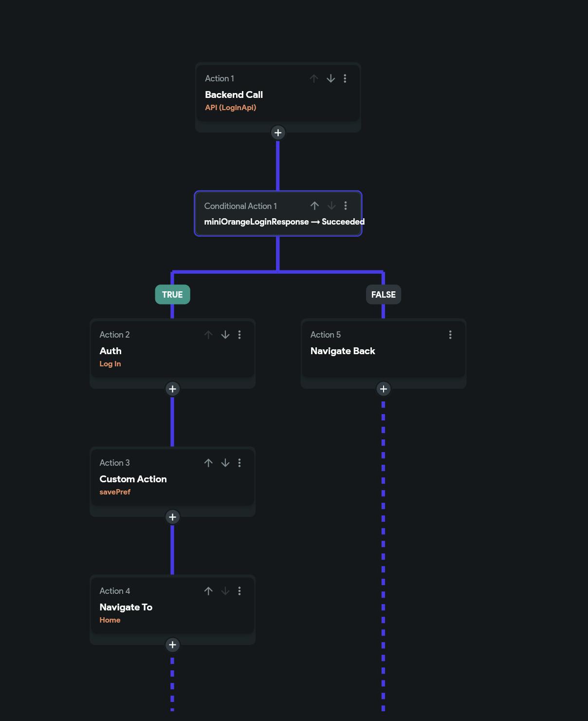This screenshot has height=721, width=588.
Task: Select the TRUE branch label
Action: [x=172, y=295]
